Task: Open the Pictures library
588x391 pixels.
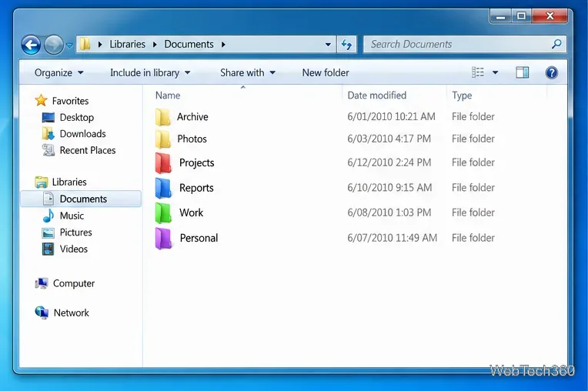Action: pos(75,232)
